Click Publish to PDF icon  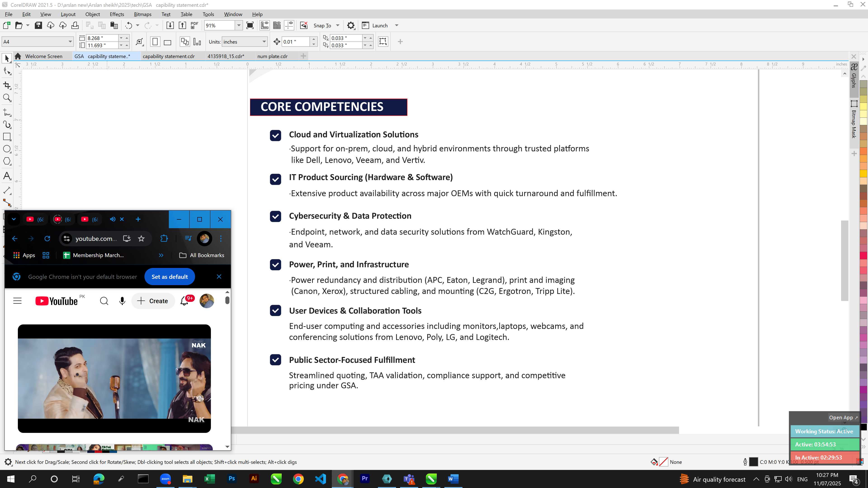point(194,25)
